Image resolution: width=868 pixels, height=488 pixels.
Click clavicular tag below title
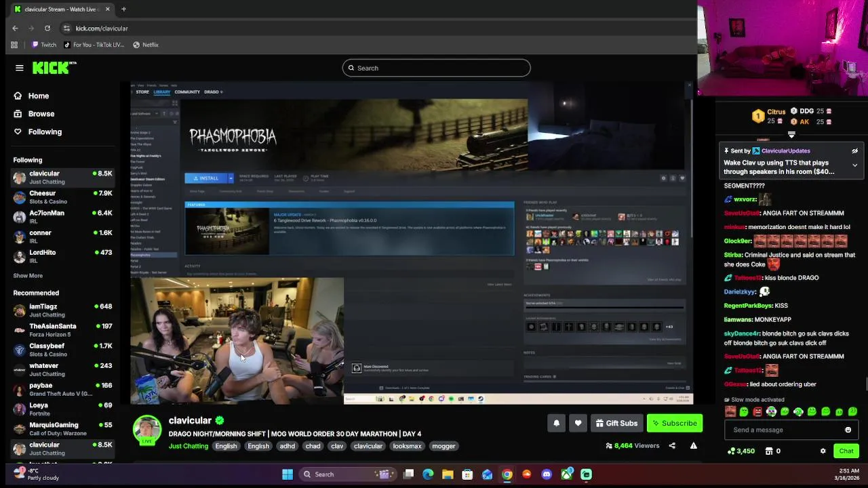click(368, 446)
